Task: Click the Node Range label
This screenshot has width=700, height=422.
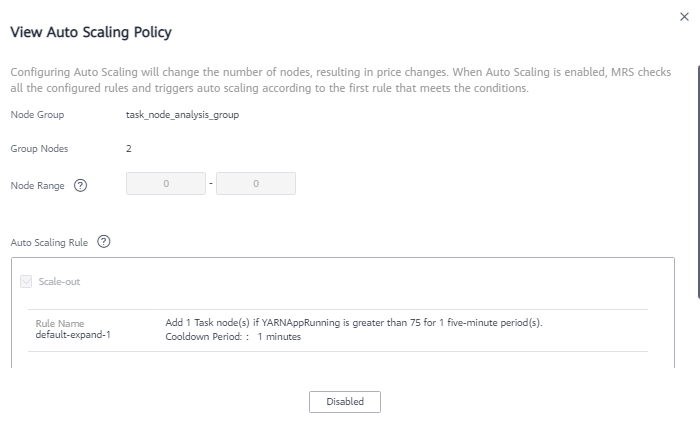Action: click(38, 186)
